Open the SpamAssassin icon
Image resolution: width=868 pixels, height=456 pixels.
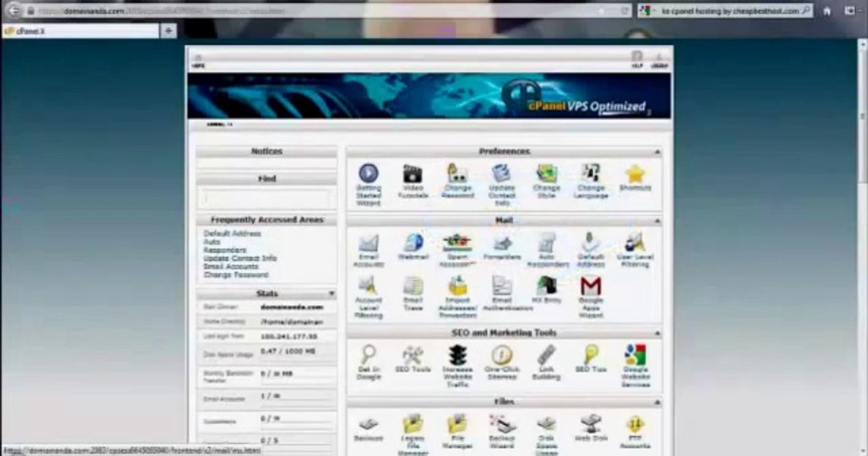457,243
